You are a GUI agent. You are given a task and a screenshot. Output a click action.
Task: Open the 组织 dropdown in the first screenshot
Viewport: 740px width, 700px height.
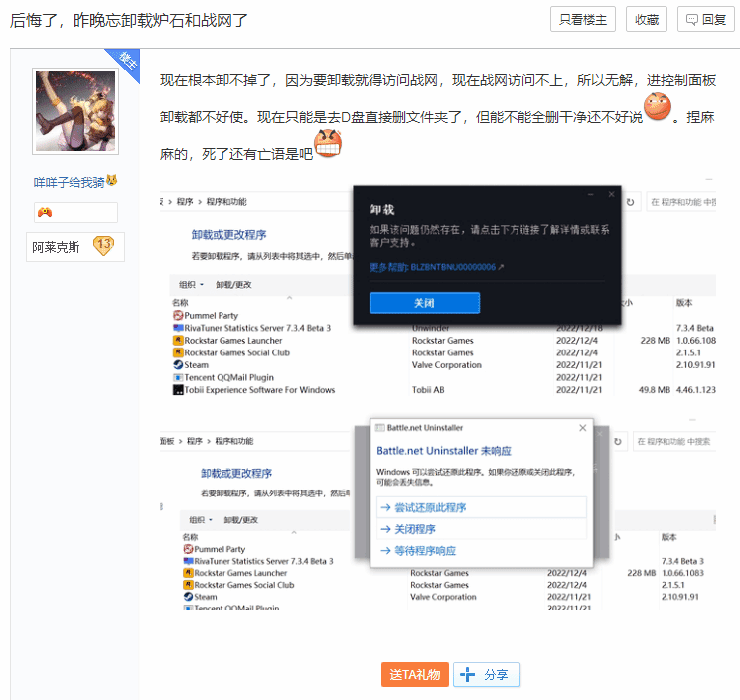click(x=191, y=284)
